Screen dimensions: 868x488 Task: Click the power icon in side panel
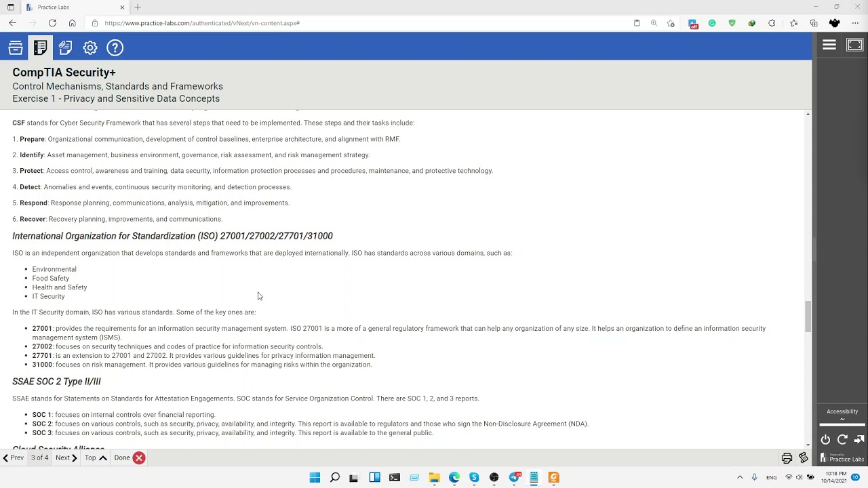[825, 439]
